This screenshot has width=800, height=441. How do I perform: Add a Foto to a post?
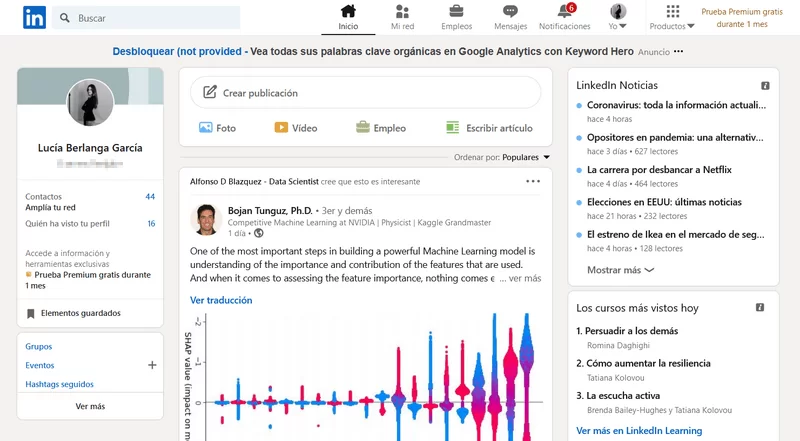click(217, 128)
